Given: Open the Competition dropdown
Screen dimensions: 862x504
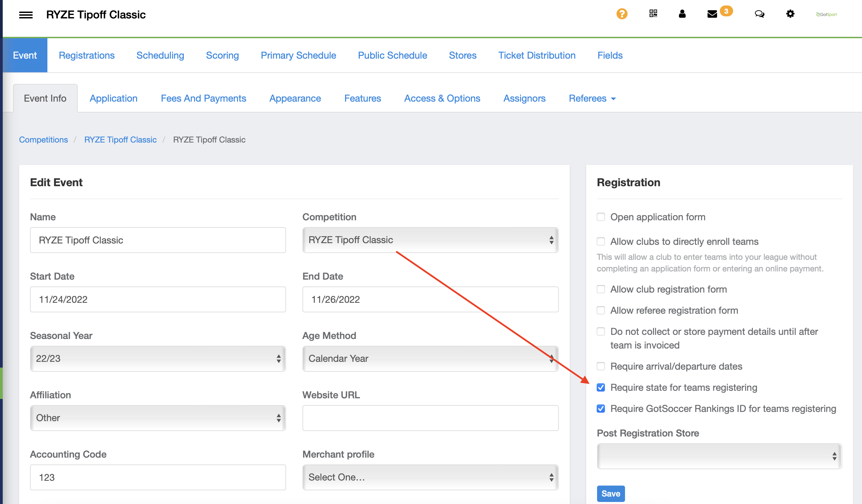Looking at the screenshot, I should tap(430, 240).
